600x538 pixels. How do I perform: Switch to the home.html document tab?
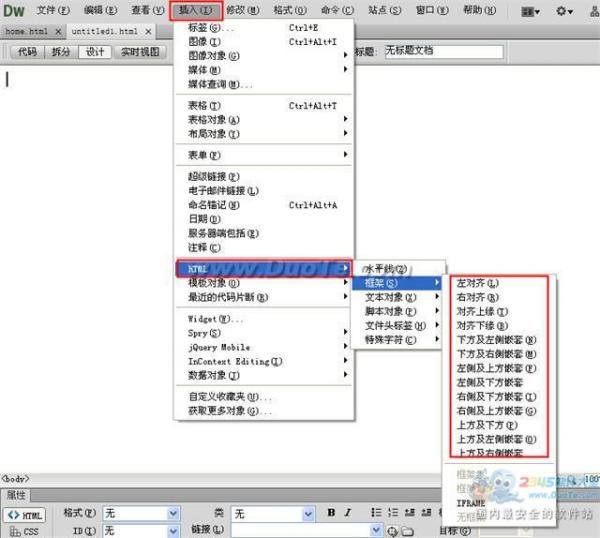tap(26, 31)
